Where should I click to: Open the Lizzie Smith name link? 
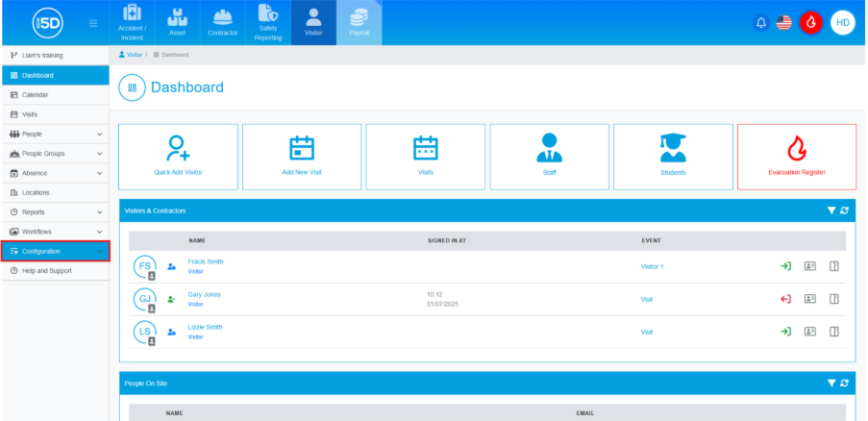[x=205, y=327]
